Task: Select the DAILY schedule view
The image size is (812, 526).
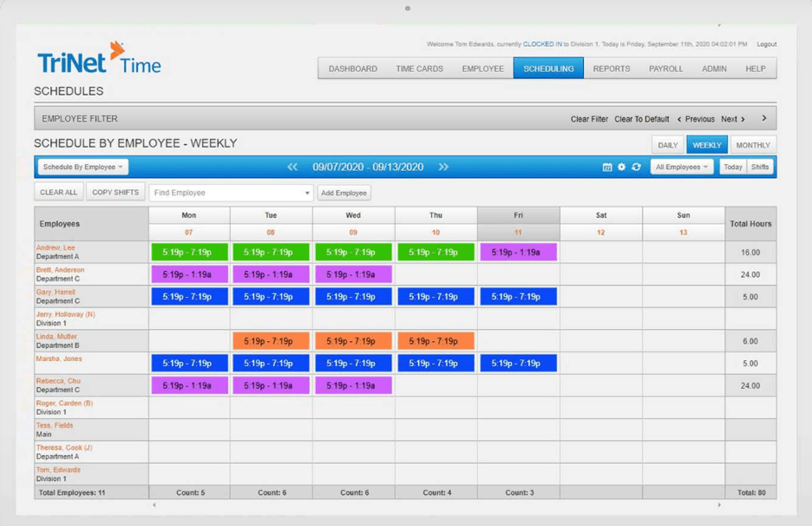Action: pyautogui.click(x=667, y=144)
